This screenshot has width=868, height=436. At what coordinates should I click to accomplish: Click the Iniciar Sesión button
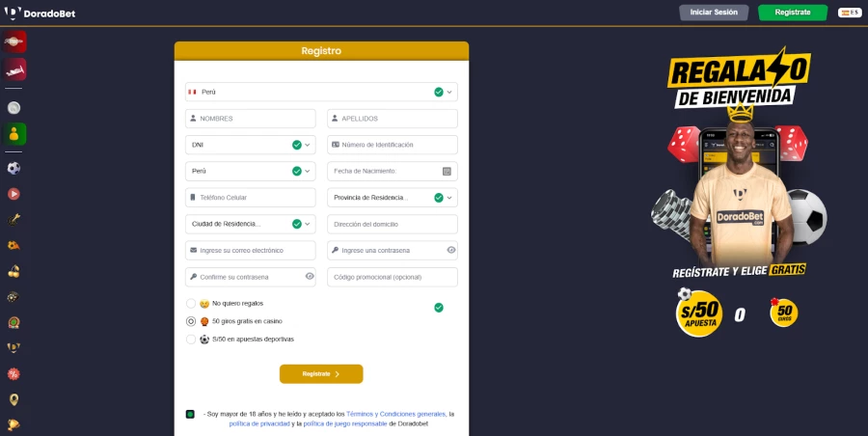click(x=714, y=13)
